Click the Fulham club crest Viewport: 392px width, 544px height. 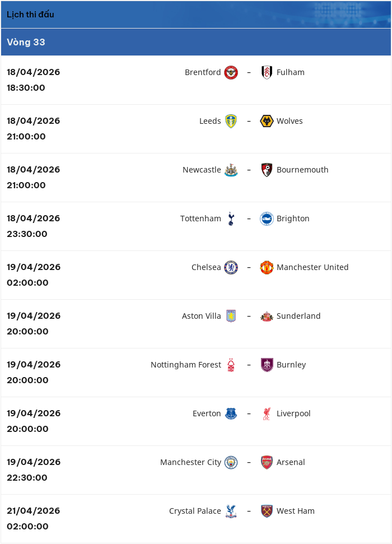pyautogui.click(x=267, y=72)
